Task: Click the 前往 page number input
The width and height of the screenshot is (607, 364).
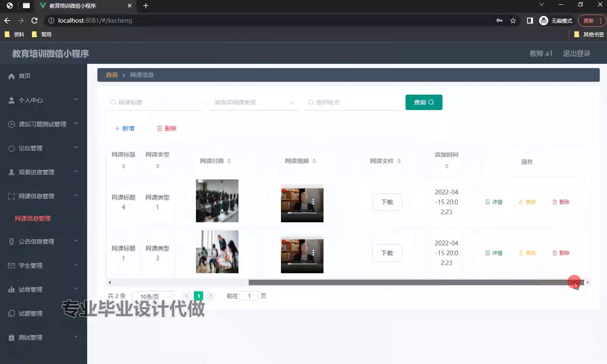Action: point(249,296)
